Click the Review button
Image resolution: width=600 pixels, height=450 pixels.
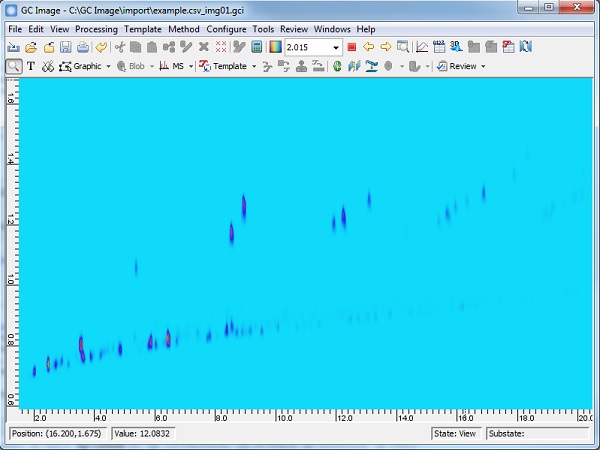[x=457, y=66]
